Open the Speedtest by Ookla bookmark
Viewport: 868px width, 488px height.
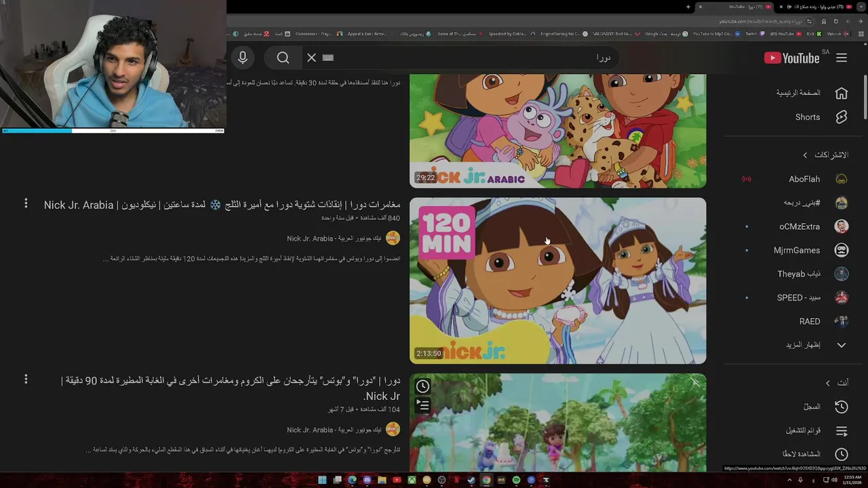pos(511,34)
